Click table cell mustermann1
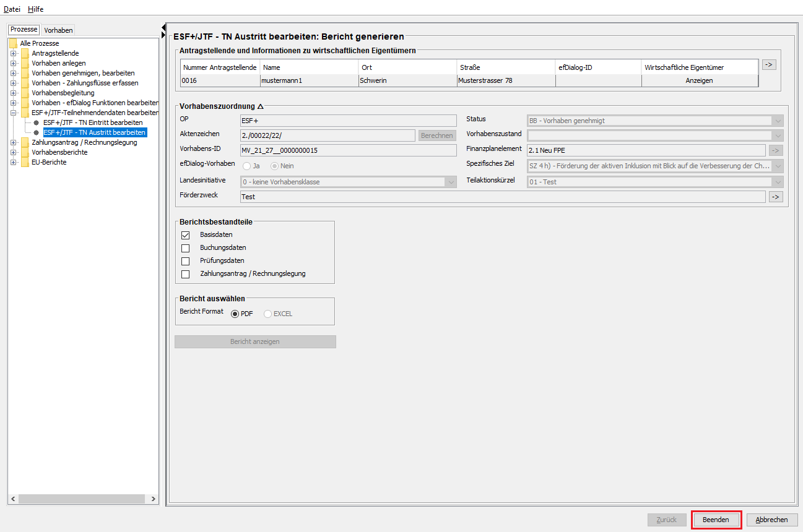 pyautogui.click(x=309, y=80)
